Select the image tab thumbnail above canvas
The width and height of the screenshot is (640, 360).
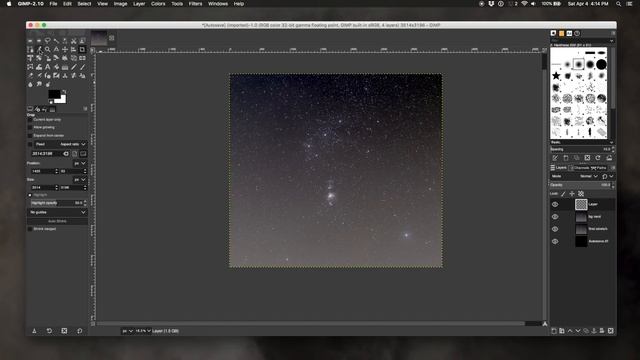coord(99,38)
